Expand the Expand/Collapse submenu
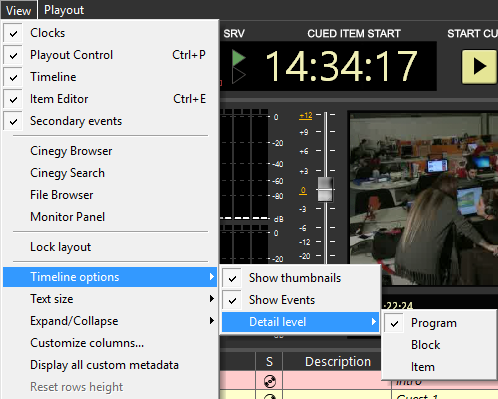This screenshot has width=498, height=399. point(110,321)
